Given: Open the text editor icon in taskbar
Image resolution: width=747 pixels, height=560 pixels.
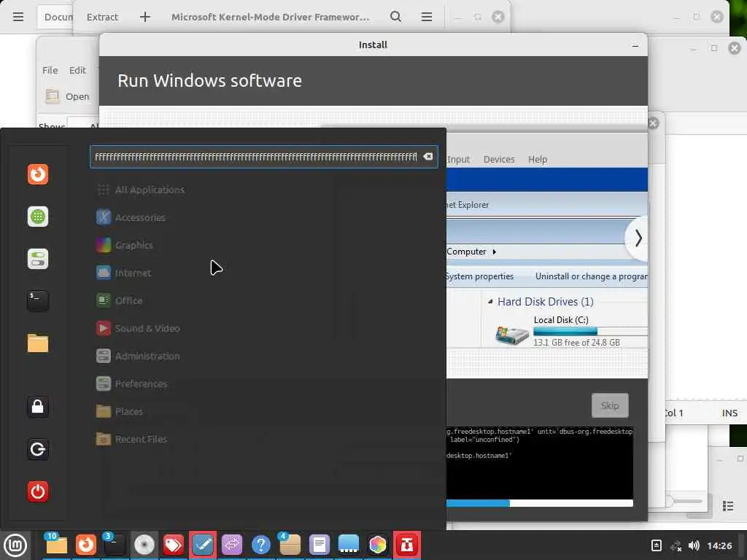Looking at the screenshot, I should point(320,545).
